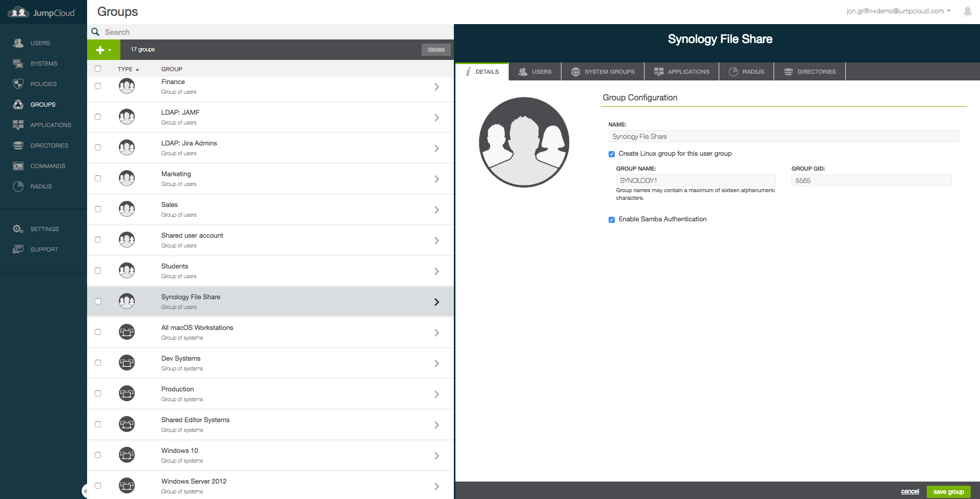This screenshot has width=980, height=499.
Task: Open the RADIUS sidebar icon
Action: click(18, 186)
